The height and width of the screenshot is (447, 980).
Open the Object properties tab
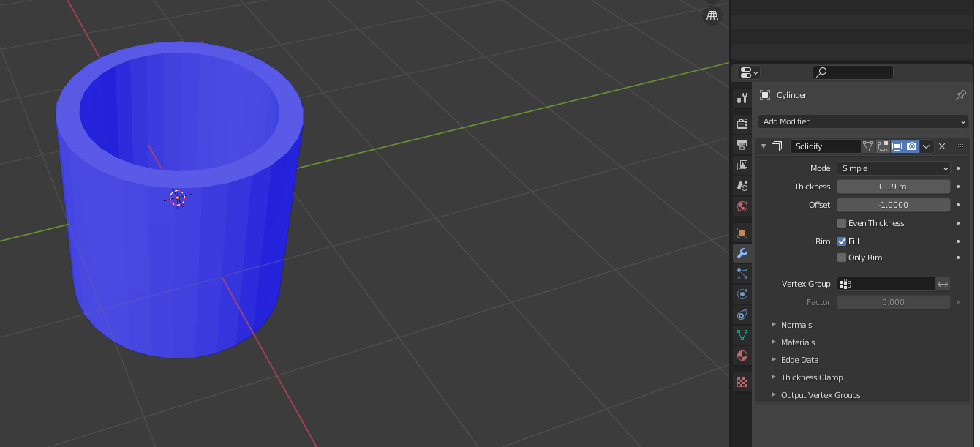point(742,233)
